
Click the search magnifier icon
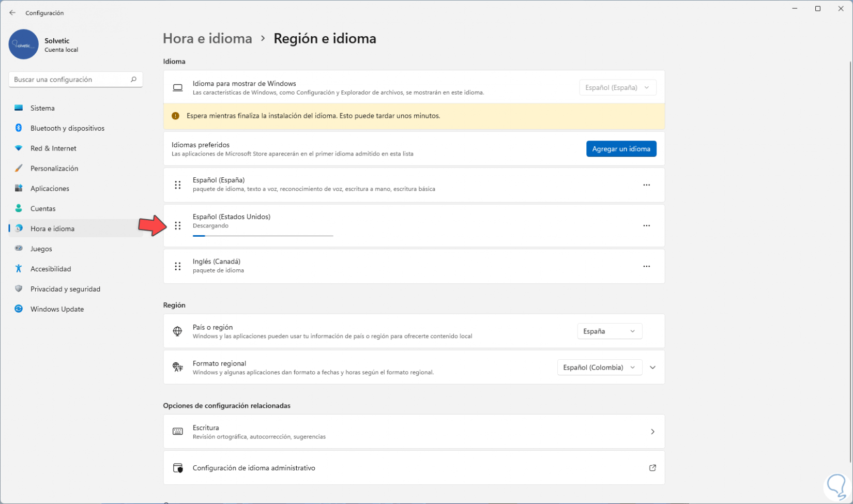(x=133, y=80)
